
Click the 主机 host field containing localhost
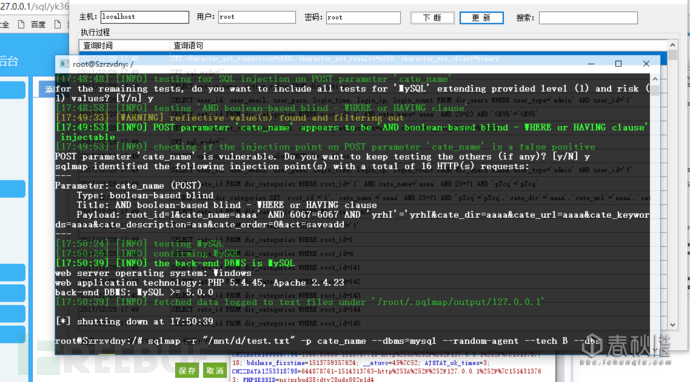click(x=145, y=17)
